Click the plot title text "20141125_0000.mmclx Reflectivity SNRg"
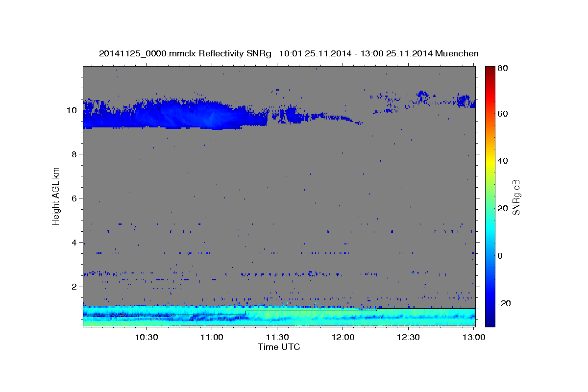The image size is (588, 392). [x=185, y=53]
